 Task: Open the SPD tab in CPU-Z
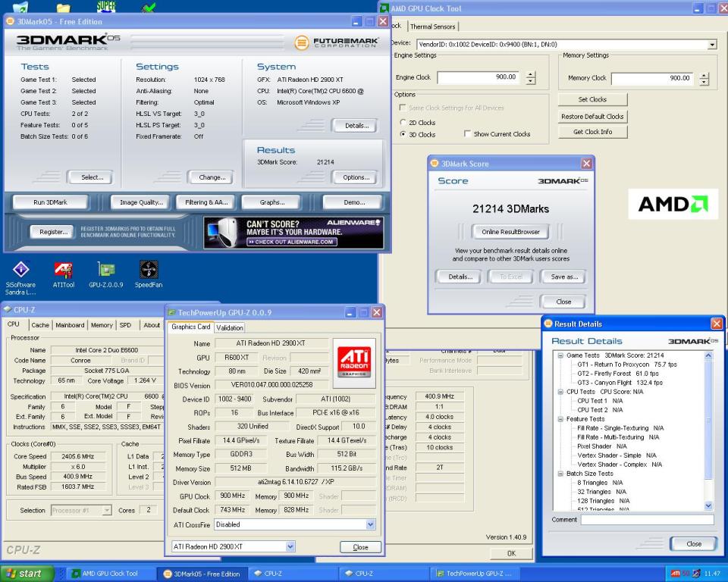coord(125,325)
